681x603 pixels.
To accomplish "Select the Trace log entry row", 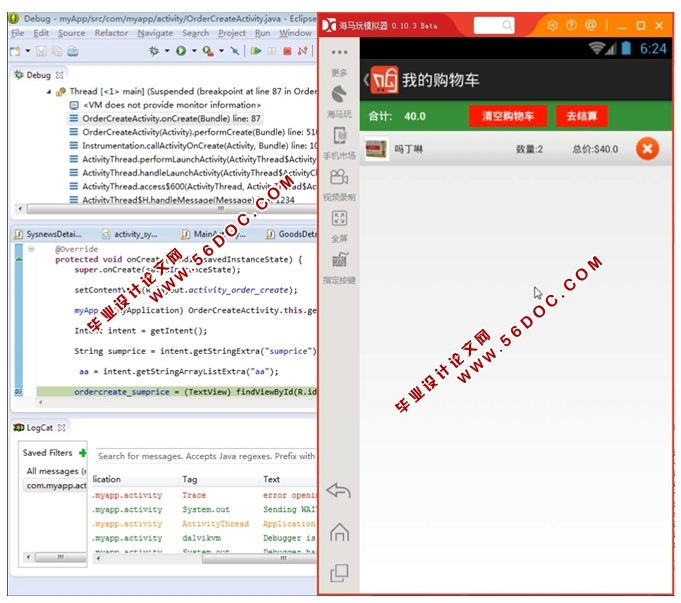I will click(204, 495).
